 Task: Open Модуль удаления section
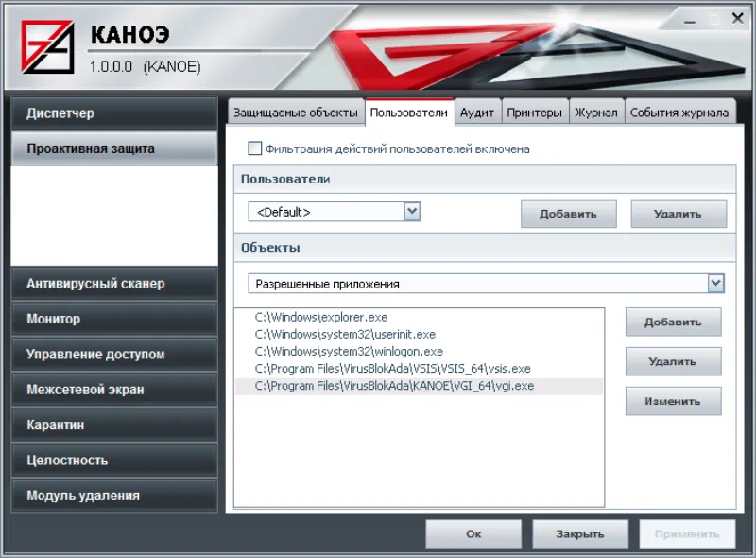(114, 496)
